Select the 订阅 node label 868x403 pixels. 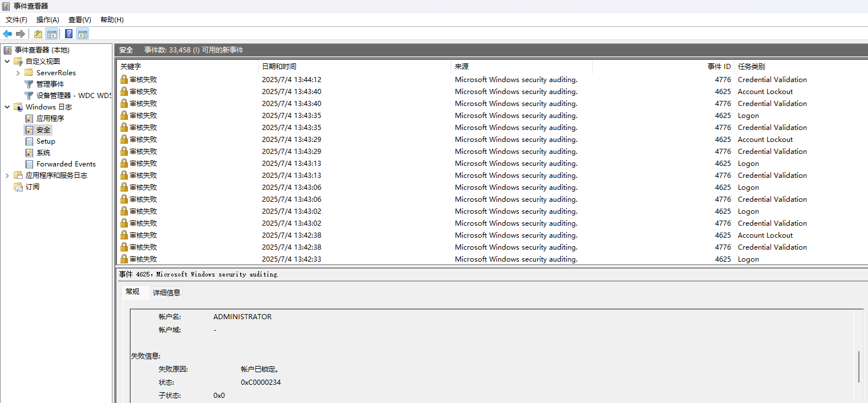click(33, 187)
